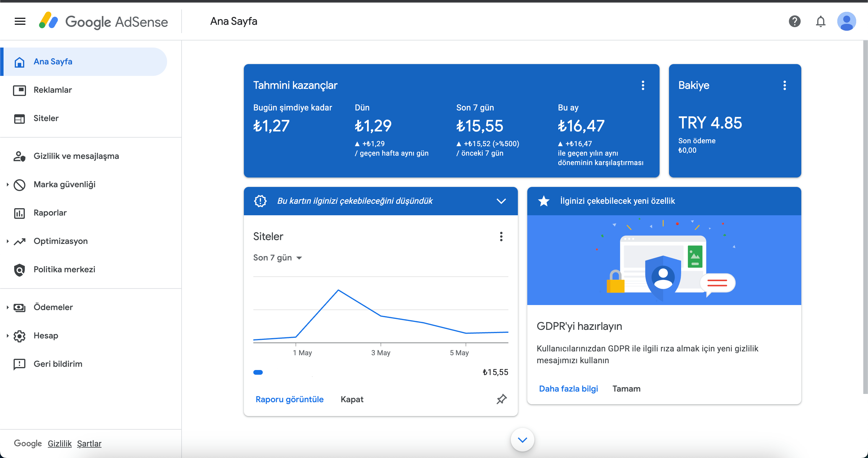Viewport: 868px width, 458px height.
Task: Click the Ödemeler money icon
Action: (19, 307)
